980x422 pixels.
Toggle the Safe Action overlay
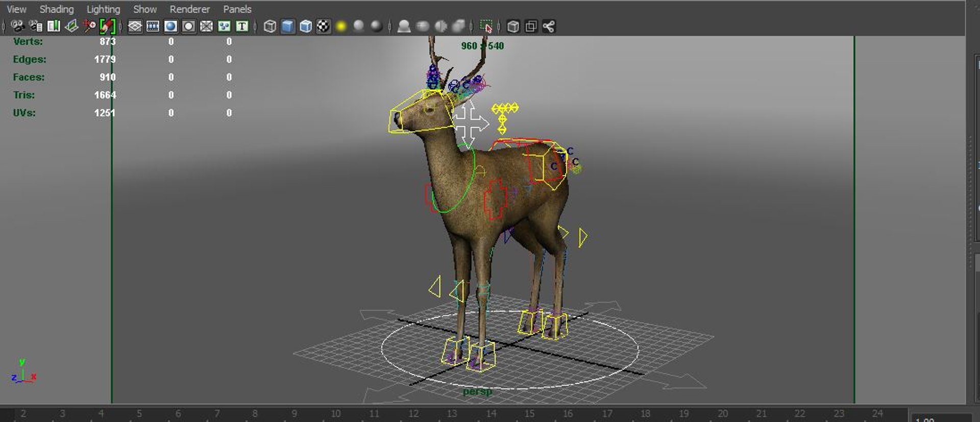click(224, 26)
